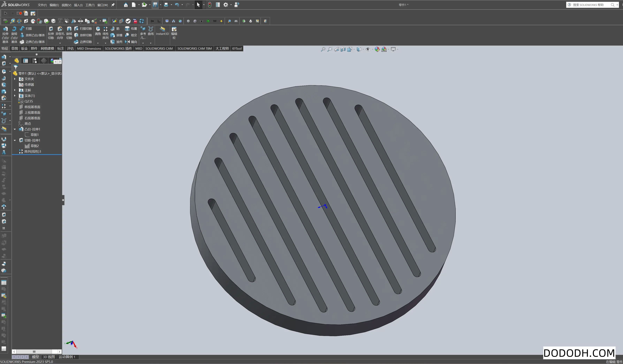Open the 工具(T) menu

(x=90, y=5)
